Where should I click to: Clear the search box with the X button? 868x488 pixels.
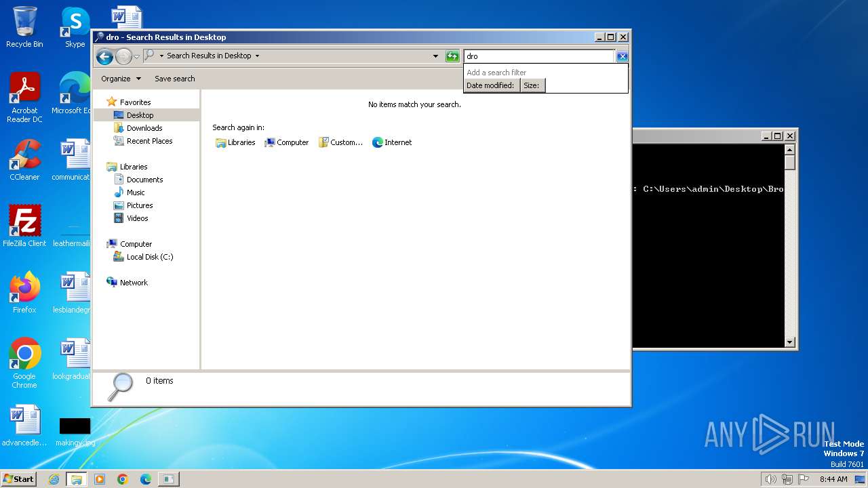(622, 56)
